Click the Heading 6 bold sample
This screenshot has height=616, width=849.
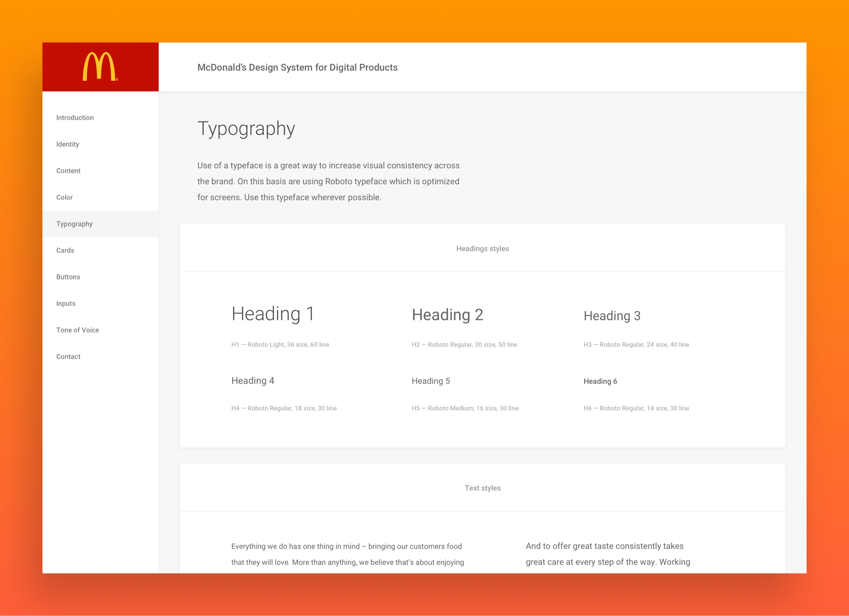pyautogui.click(x=600, y=381)
